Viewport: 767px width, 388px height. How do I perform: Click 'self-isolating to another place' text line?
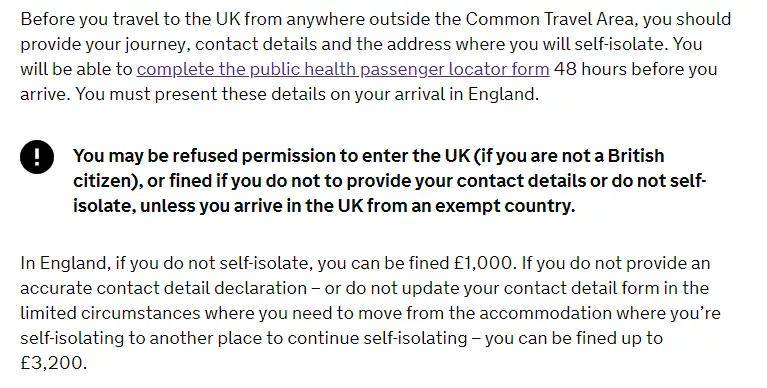(x=341, y=338)
